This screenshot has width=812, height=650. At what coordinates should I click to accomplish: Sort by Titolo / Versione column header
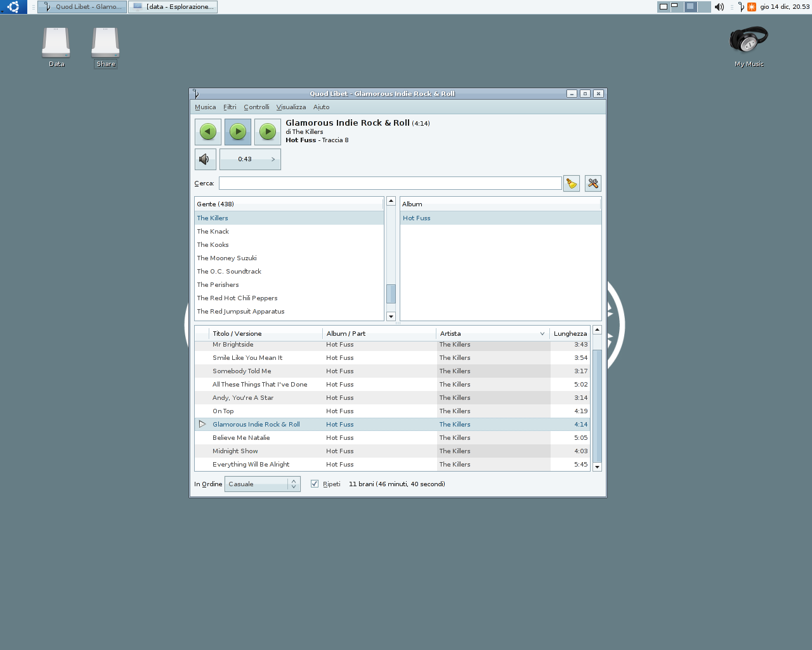(266, 333)
